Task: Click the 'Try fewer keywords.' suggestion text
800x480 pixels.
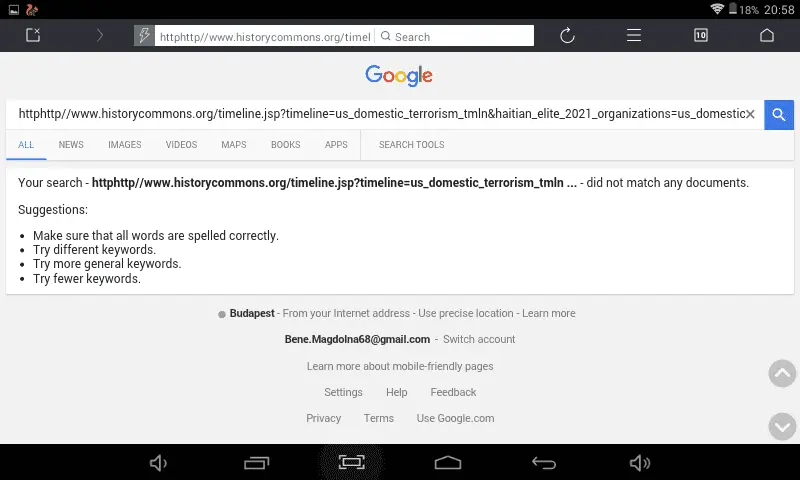Action: pyautogui.click(x=87, y=279)
